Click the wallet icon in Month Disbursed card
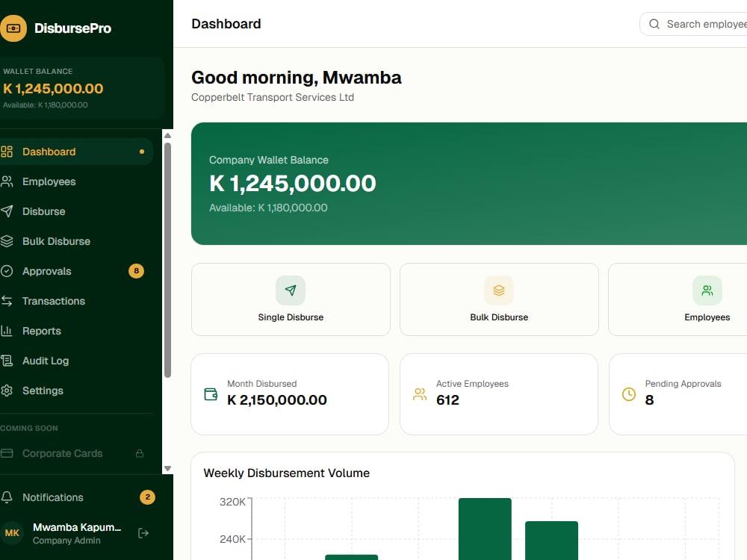Screen dimensions: 747x560 (211, 394)
